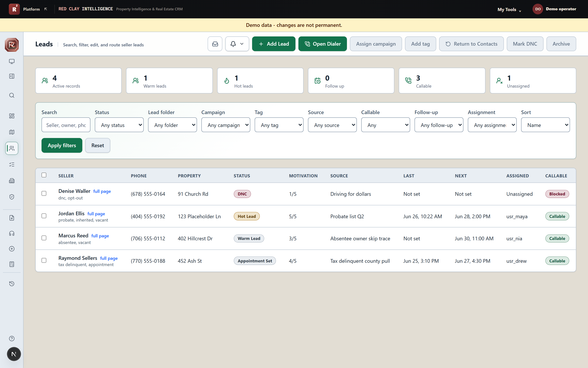Check the Marcus Reed row checkbox
588x368 pixels.
(x=44, y=238)
